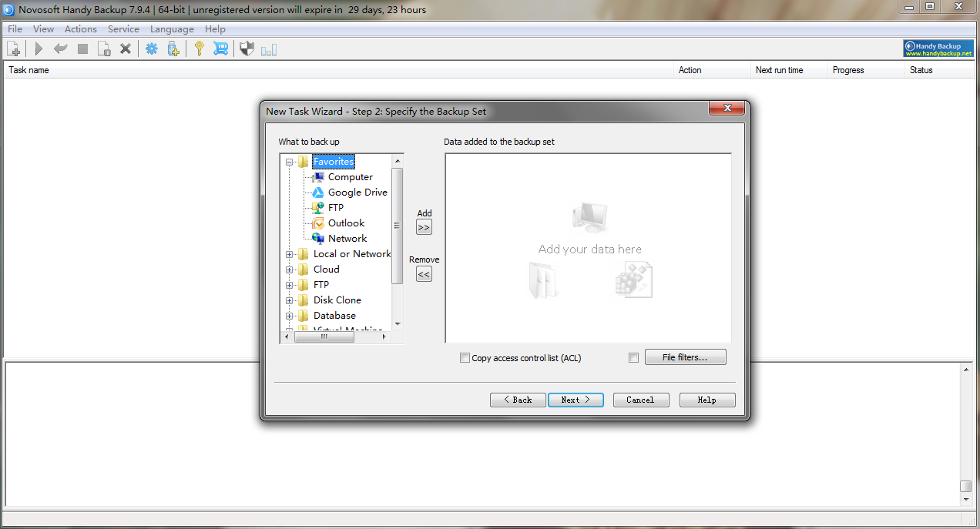
Task: Click the Handy Backup website logo
Action: [x=938, y=49]
